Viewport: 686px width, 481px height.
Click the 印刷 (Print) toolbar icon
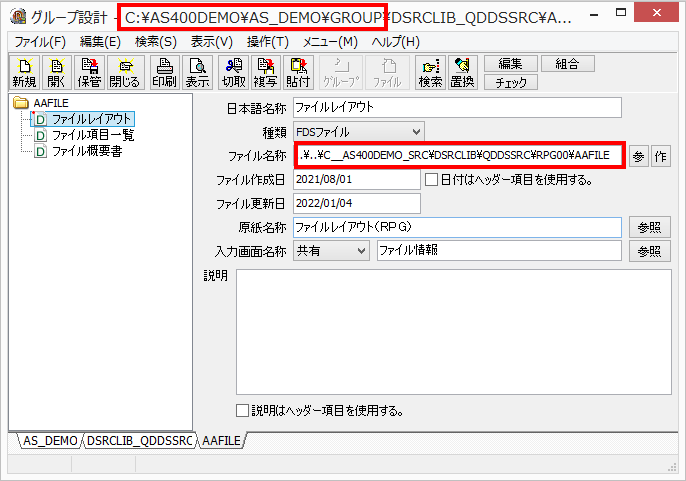pos(164,73)
